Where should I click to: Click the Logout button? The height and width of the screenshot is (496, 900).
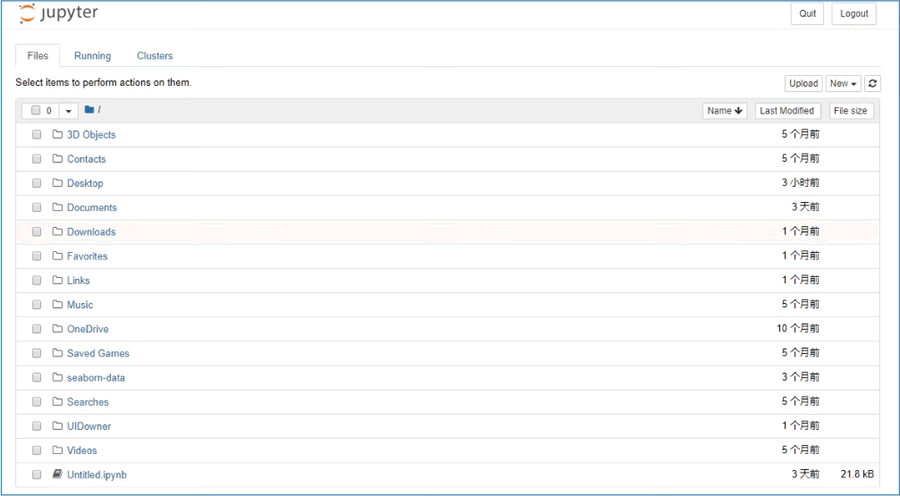point(854,14)
